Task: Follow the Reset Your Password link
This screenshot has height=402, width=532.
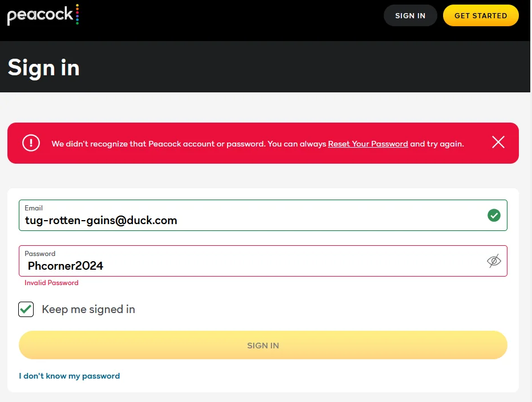Action: tap(368, 144)
